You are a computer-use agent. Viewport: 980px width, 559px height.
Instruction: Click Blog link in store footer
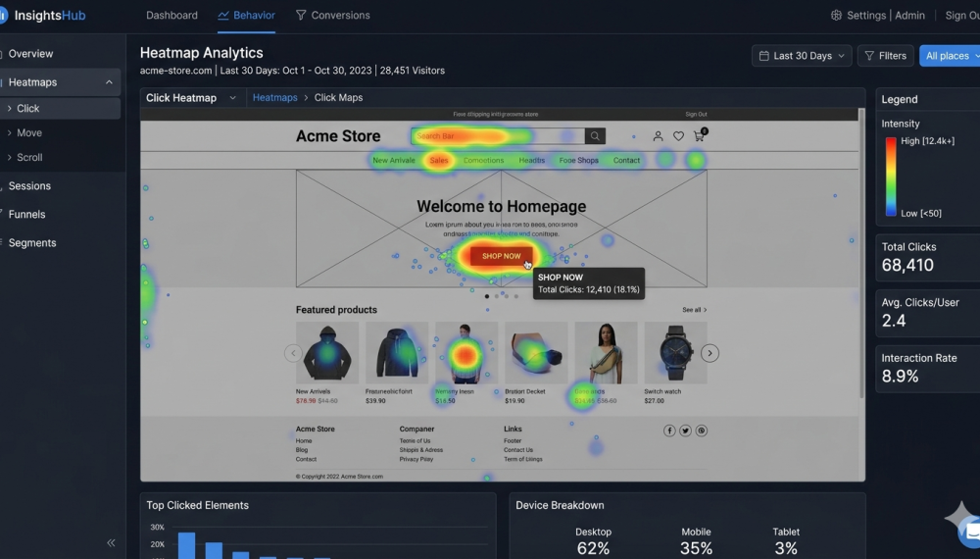pyautogui.click(x=302, y=449)
